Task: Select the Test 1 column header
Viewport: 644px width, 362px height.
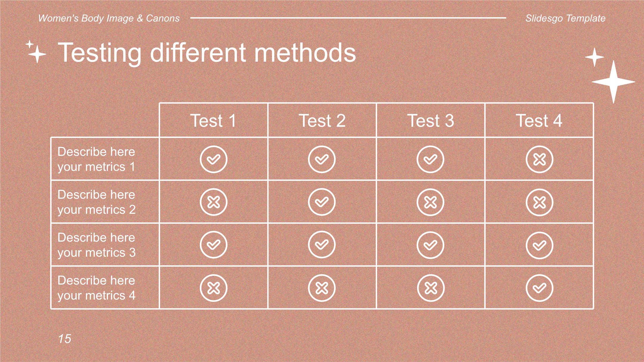Action: tap(213, 120)
